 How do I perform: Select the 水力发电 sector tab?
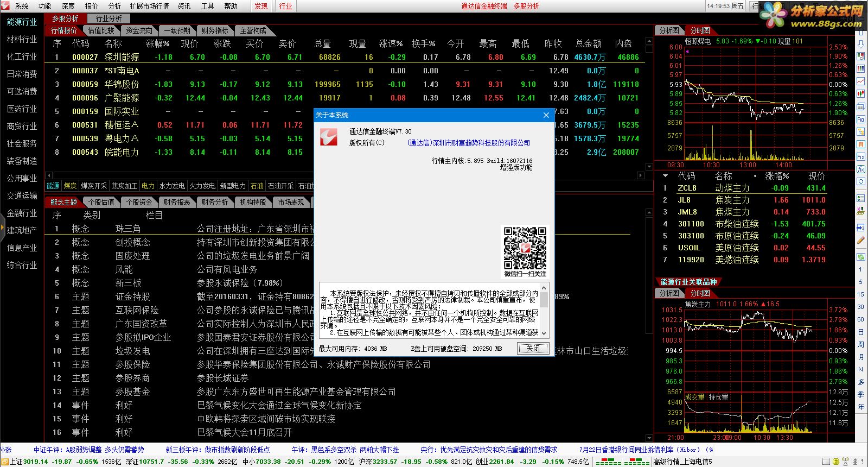tap(172, 186)
